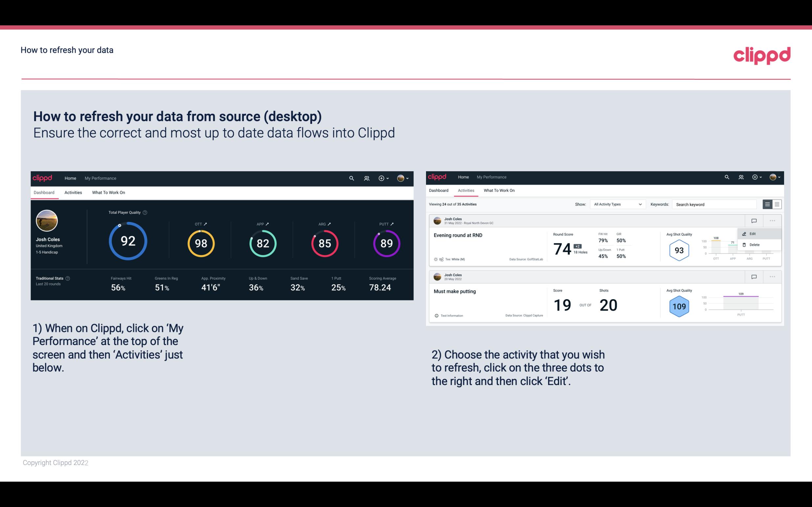Click the Edit pencil icon on activity
Viewport: 812px width, 507px height.
click(x=745, y=233)
